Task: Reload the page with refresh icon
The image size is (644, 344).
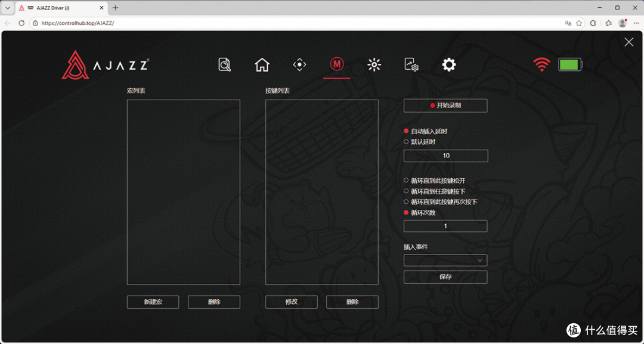Action: click(x=21, y=23)
